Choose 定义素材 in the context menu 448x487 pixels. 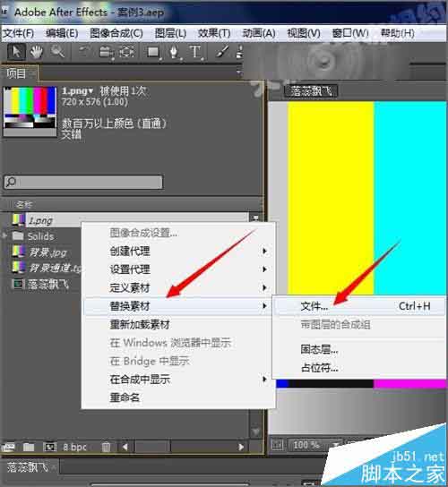click(130, 288)
